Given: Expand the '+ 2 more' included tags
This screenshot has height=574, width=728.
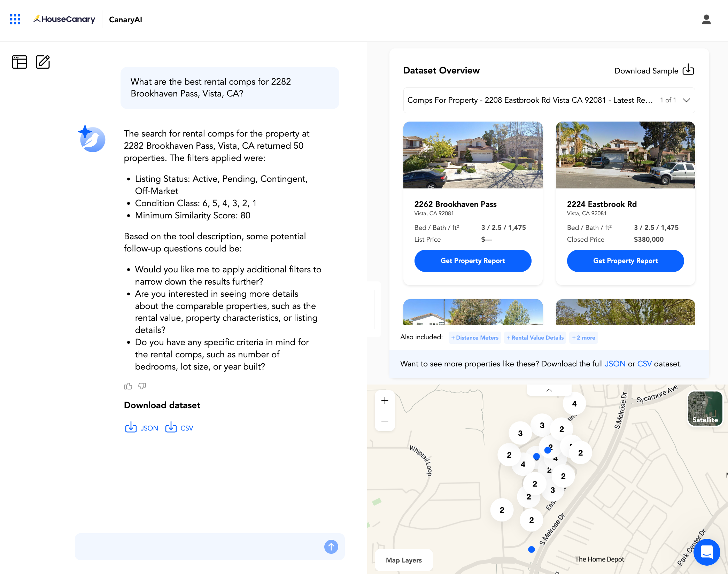Looking at the screenshot, I should (583, 338).
